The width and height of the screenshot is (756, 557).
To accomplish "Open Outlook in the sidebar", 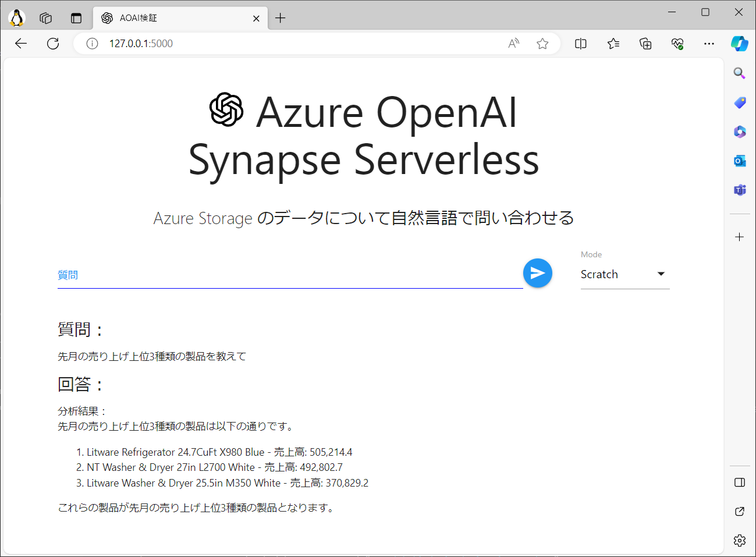I will click(x=739, y=161).
